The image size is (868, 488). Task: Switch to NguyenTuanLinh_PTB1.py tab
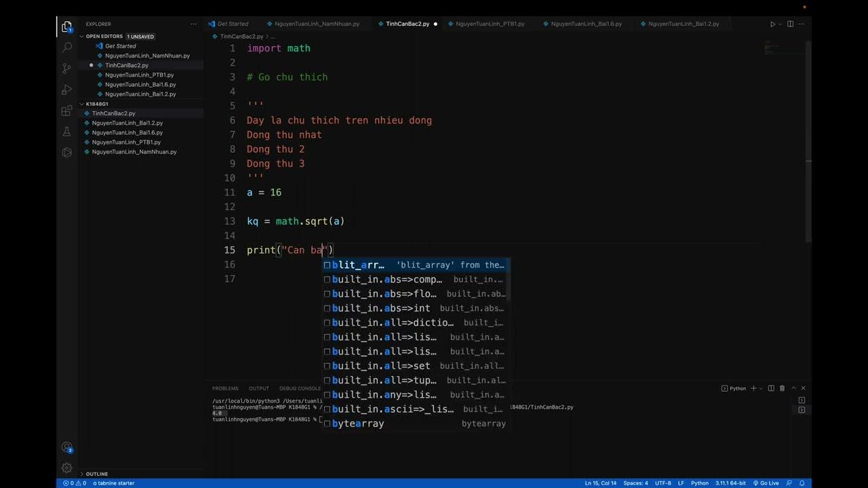pyautogui.click(x=490, y=24)
